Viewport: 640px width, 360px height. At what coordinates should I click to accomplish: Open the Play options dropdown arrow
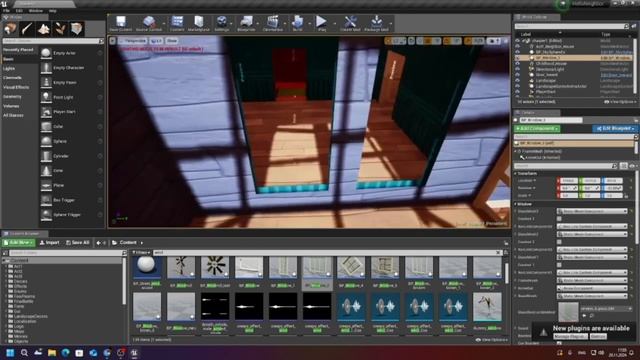tap(334, 23)
